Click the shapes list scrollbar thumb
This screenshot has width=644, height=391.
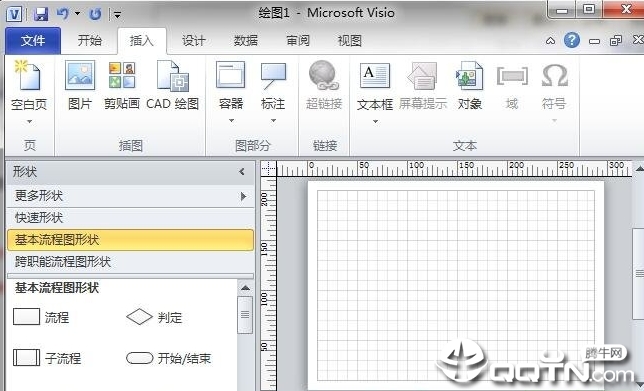click(x=245, y=315)
